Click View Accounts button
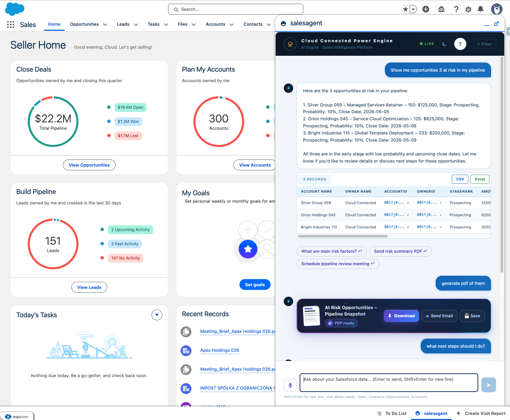Screen dimensions: 510x420 tap(255, 165)
